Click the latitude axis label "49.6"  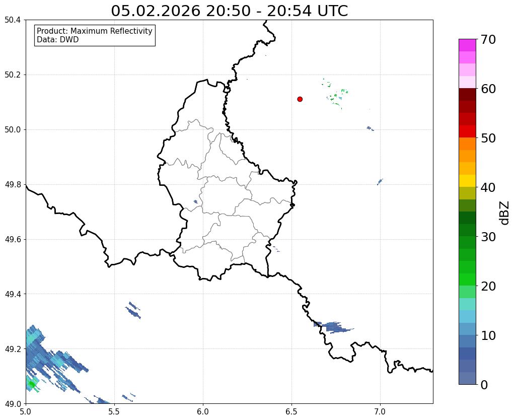coord(13,240)
